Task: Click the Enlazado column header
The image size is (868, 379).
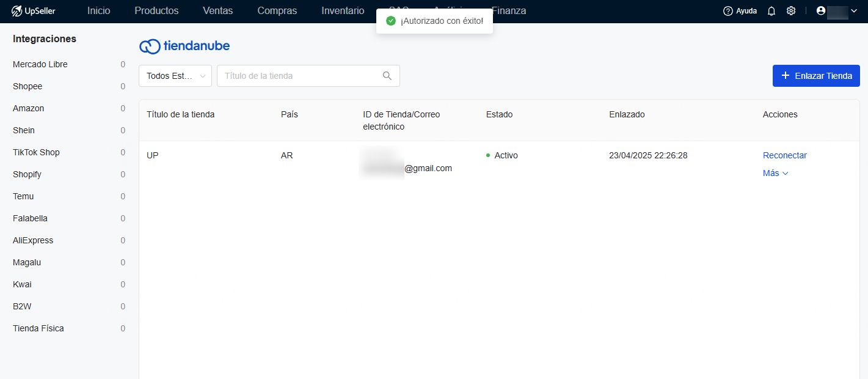Action: click(x=627, y=114)
